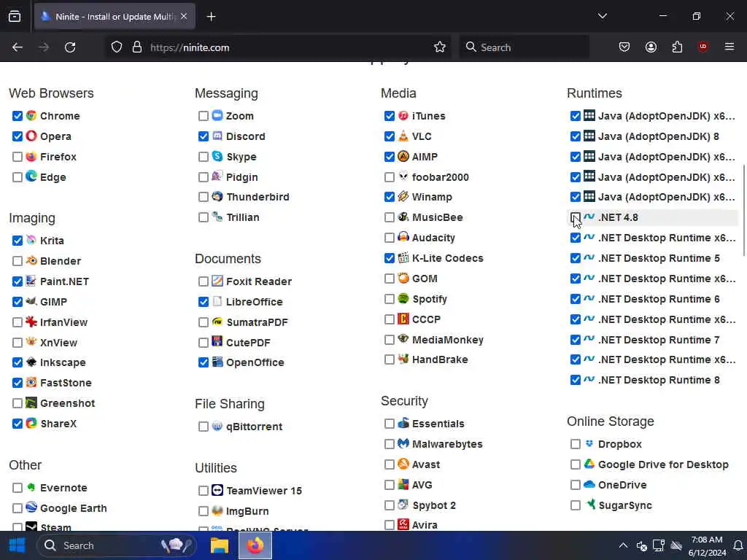This screenshot has width=747, height=560.
Task: Click the Chrome app icon
Action: pos(31,116)
